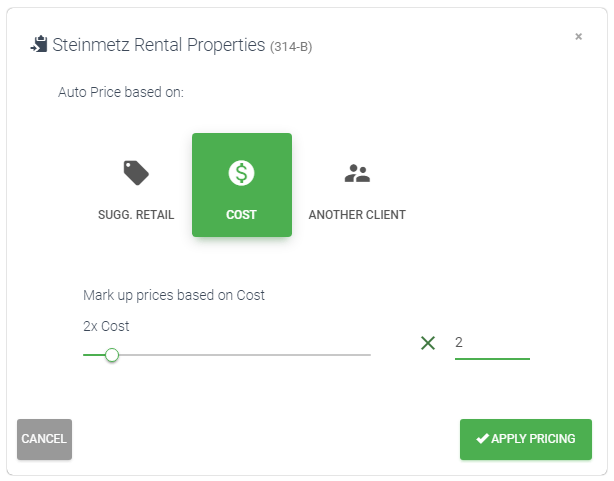The height and width of the screenshot is (481, 614).
Task: Click the Steinmetz Rental Properties title
Action: 159,45
